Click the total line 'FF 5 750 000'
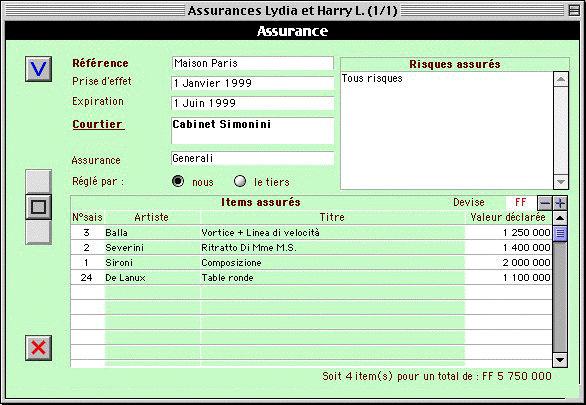The image size is (586, 405). (x=517, y=376)
